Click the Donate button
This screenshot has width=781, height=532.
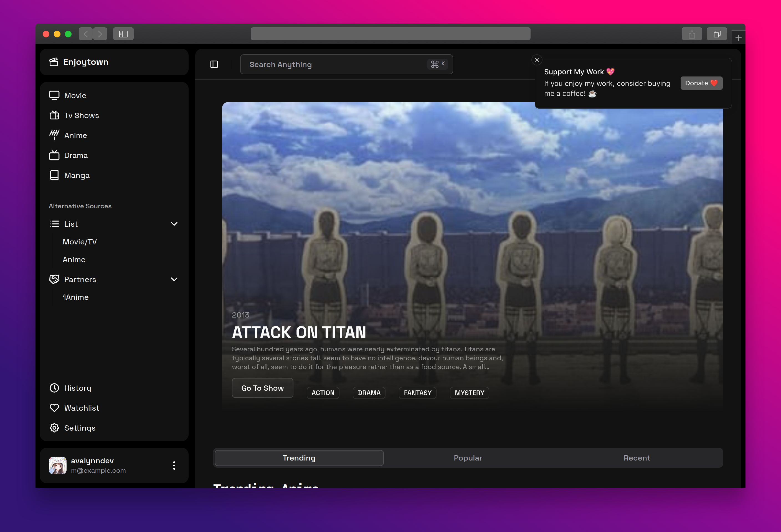pos(701,83)
